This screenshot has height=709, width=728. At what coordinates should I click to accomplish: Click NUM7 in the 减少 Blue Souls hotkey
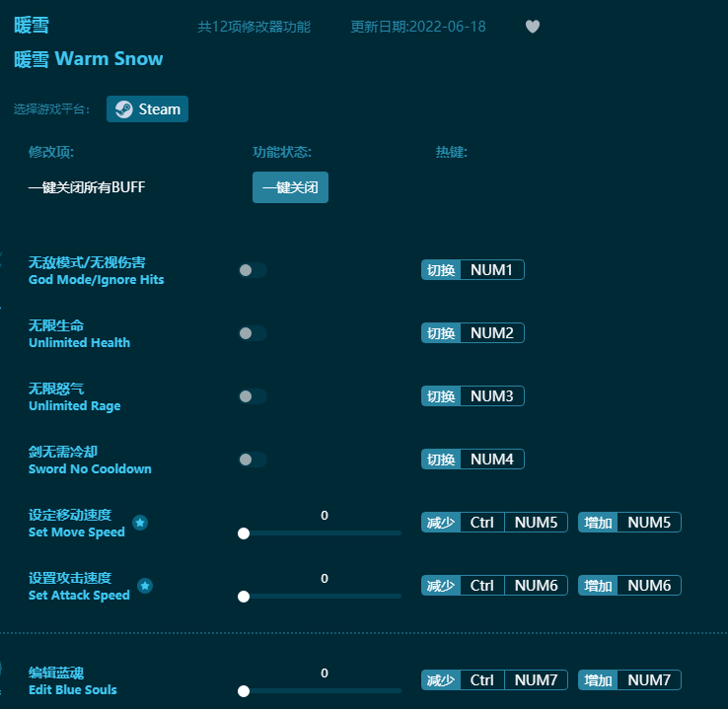coord(536,680)
